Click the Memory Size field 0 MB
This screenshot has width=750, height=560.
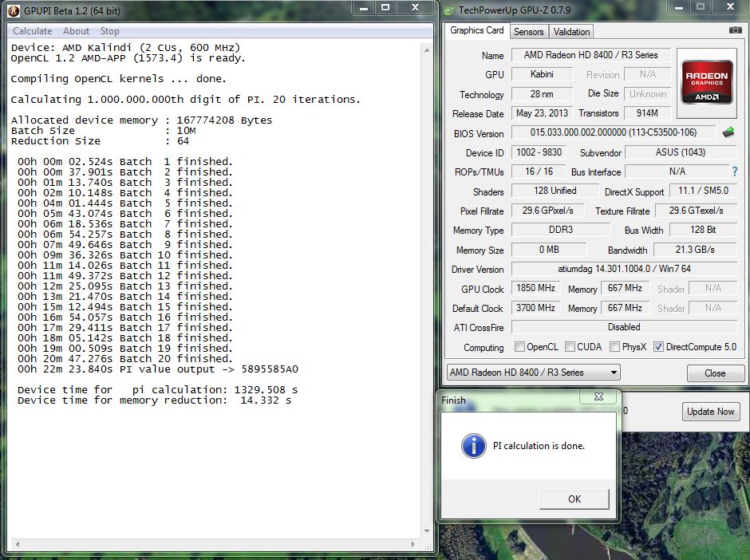(x=549, y=250)
